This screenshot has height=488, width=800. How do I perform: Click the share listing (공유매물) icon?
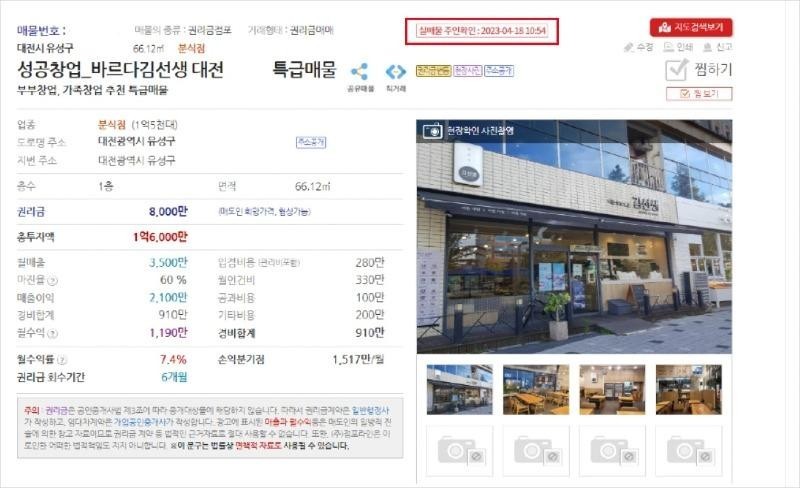pos(359,71)
